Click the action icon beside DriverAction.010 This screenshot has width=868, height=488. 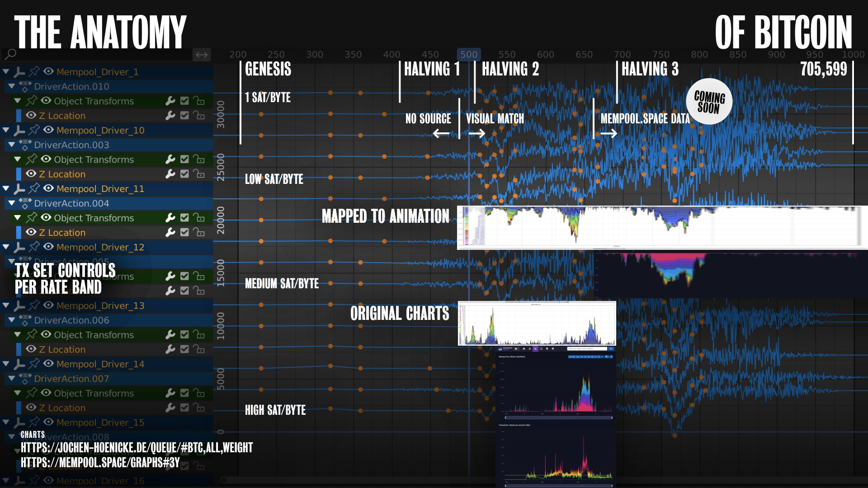click(x=25, y=86)
